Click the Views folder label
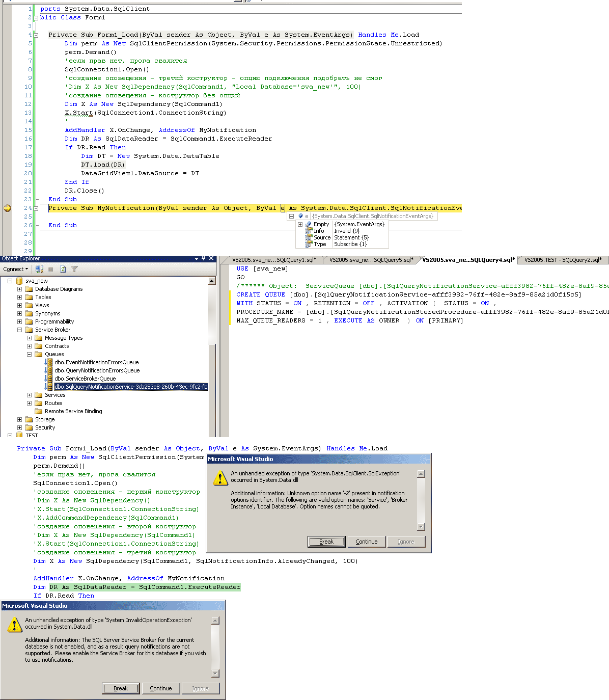 (42, 305)
